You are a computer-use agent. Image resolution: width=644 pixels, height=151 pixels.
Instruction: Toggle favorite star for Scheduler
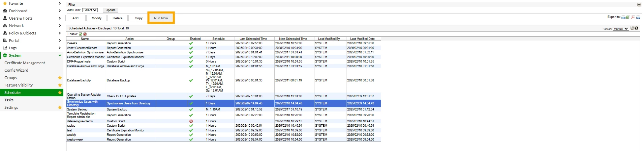coord(60,93)
